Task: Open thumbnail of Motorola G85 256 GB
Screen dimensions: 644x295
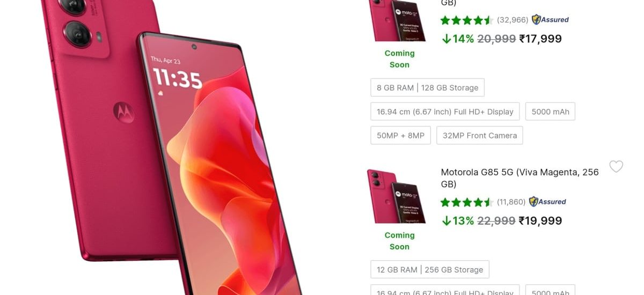Action: (397, 196)
